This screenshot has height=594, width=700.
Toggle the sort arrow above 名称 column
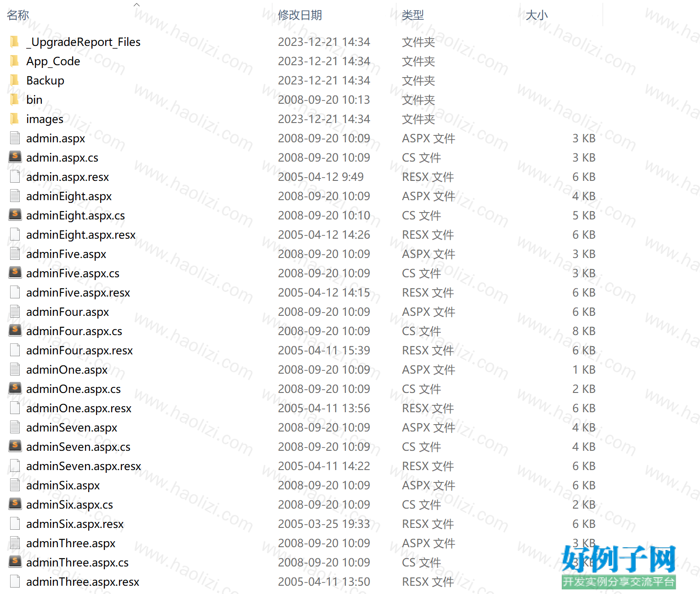[136, 5]
